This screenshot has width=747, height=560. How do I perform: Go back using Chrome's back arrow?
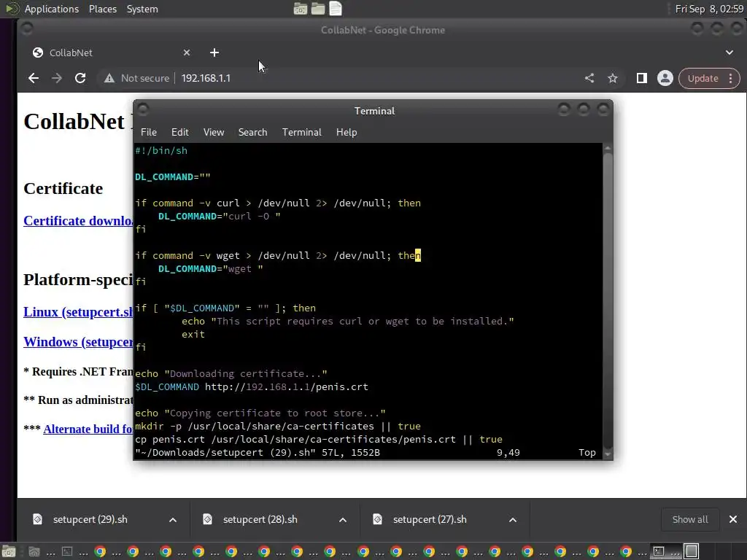point(34,78)
